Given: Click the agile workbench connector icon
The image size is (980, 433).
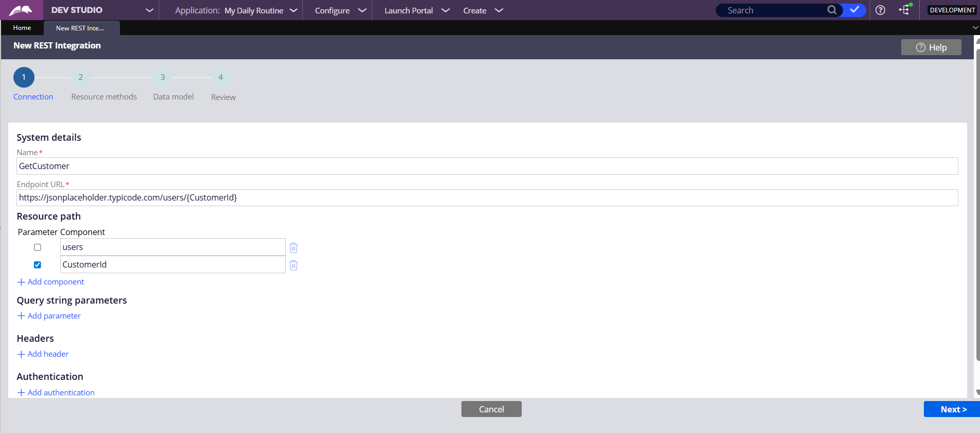Looking at the screenshot, I should pyautogui.click(x=904, y=10).
